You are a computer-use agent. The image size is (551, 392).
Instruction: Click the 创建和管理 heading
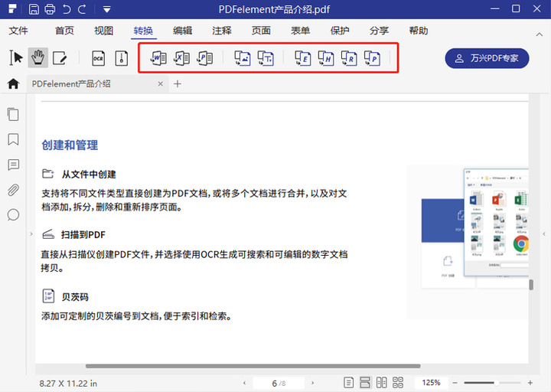point(70,145)
